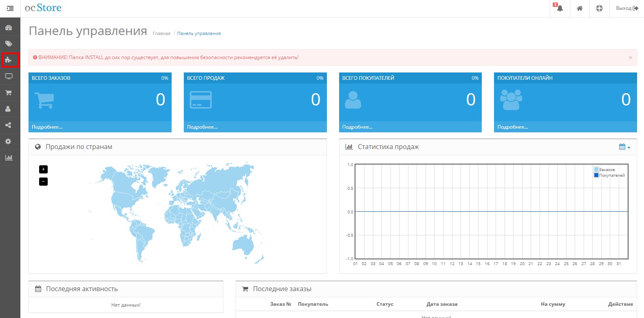Open the Sales shopping cart sidebar icon
This screenshot has width=644, height=318.
pos(9,92)
